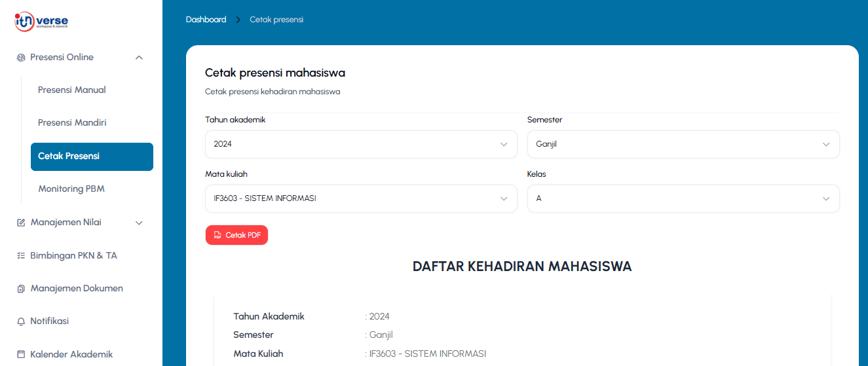Click the edit icon beside Manajemen Nilai
This screenshot has width=868, height=366.
tap(21, 223)
